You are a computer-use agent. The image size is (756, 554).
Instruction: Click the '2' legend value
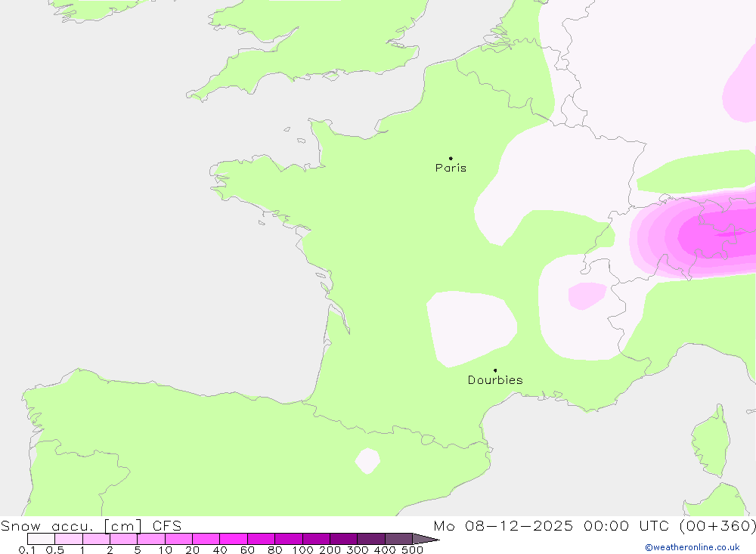110,549
